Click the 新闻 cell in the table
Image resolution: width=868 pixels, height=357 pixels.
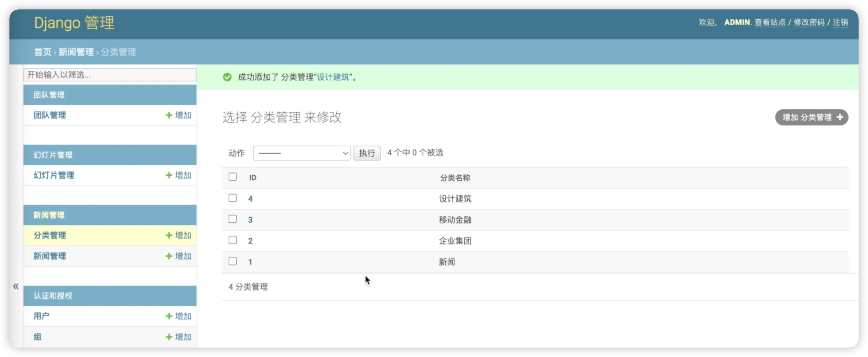tap(447, 262)
